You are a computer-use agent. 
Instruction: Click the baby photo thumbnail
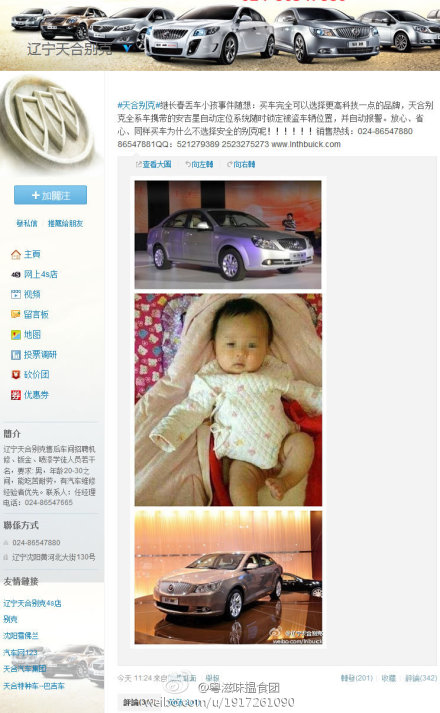point(228,400)
